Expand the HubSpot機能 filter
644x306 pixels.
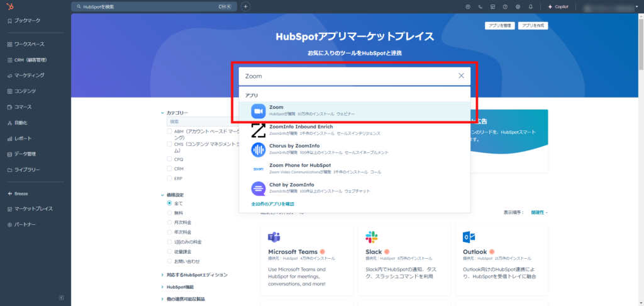[178, 287]
